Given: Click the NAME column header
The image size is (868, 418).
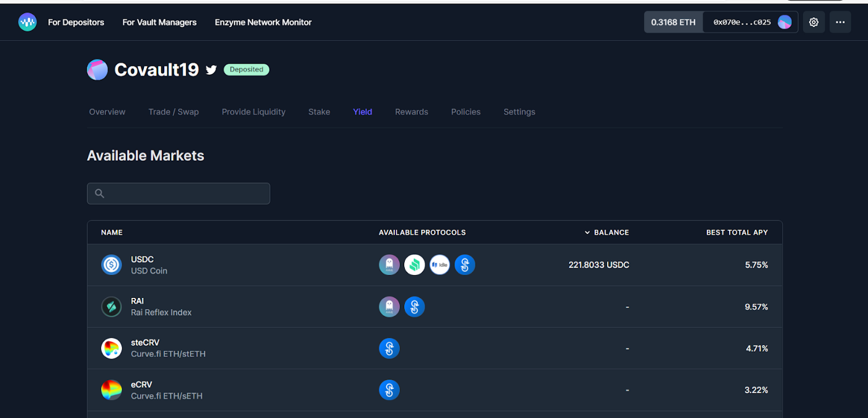Looking at the screenshot, I should [112, 233].
